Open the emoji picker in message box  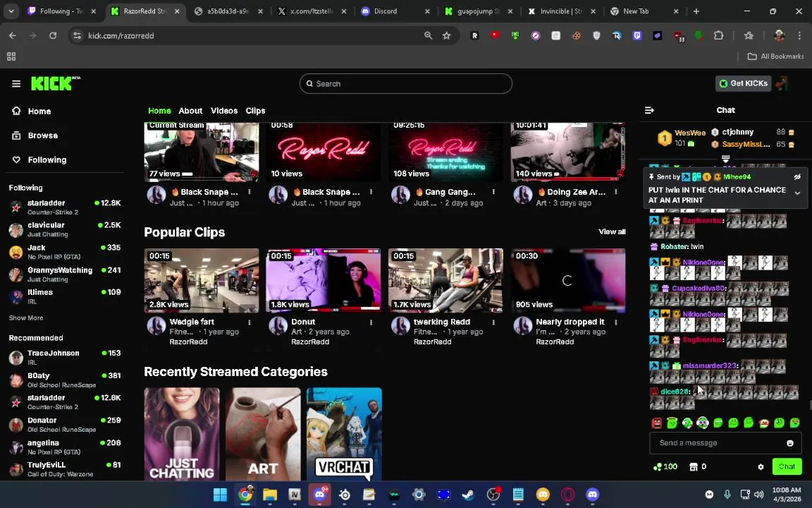click(789, 442)
